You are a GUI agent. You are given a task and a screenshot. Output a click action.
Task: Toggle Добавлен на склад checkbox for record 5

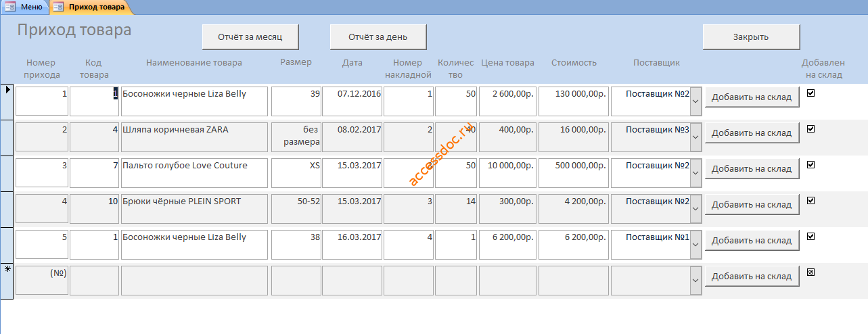tap(810, 237)
